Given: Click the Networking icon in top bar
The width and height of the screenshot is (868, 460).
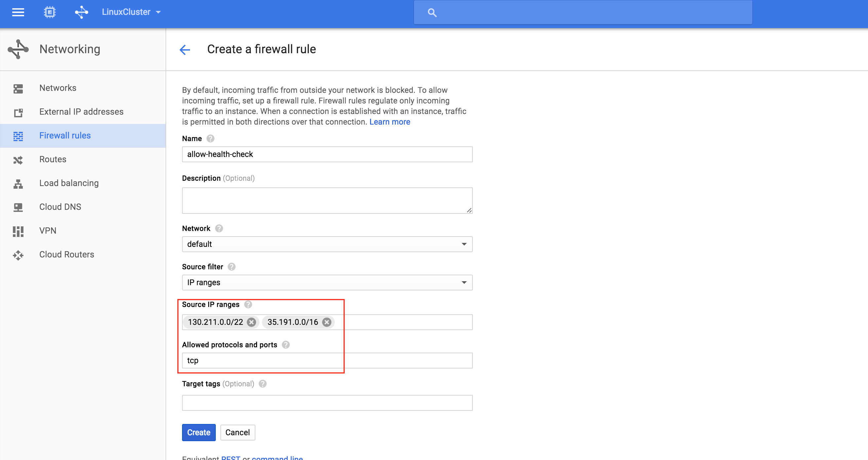Looking at the screenshot, I should pos(81,13).
